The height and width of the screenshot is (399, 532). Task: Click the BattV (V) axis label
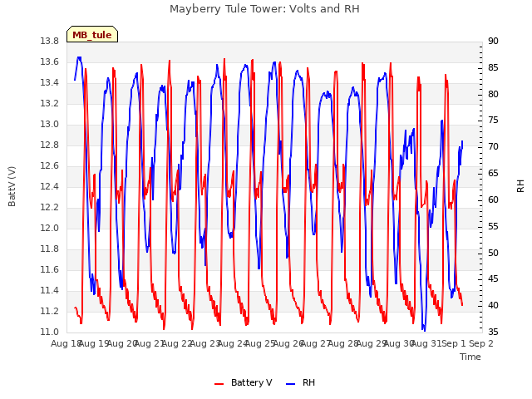[x=12, y=186]
